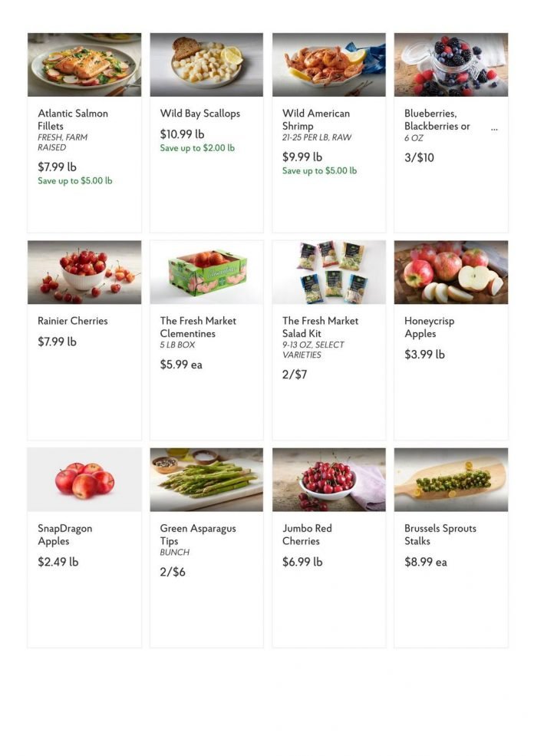Select the Honeycrisp Apples photo
The width and height of the screenshot is (534, 756).
(x=451, y=272)
